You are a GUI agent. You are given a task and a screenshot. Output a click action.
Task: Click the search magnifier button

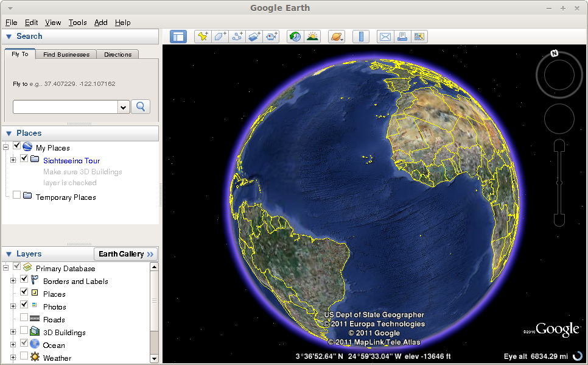(141, 107)
